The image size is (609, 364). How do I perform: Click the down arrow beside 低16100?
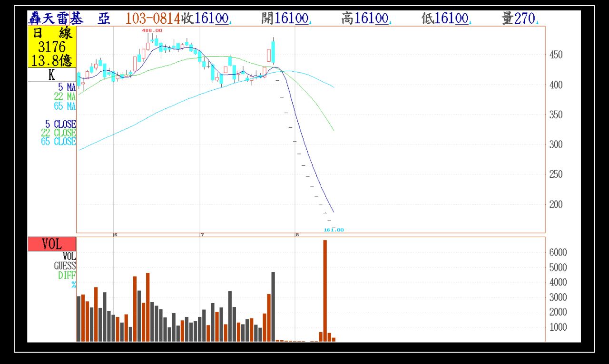(470, 22)
